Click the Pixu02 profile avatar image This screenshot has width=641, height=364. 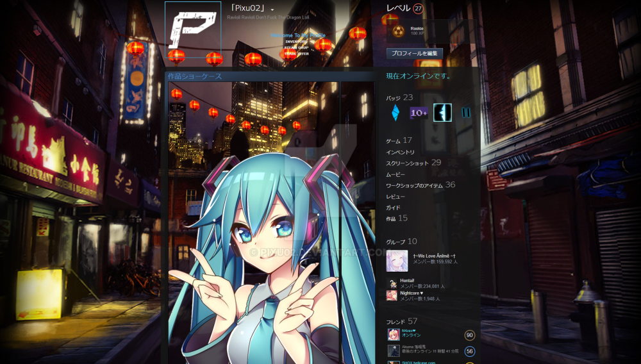[193, 29]
